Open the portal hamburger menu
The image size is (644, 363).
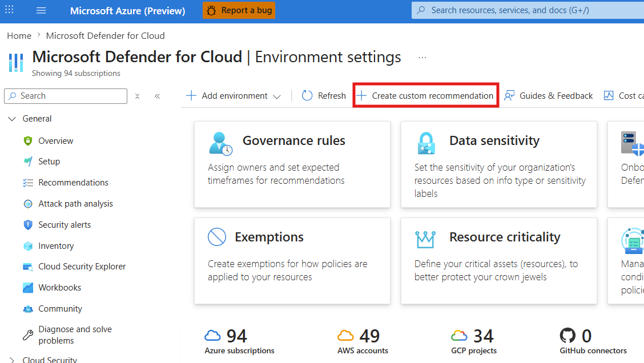(x=41, y=10)
